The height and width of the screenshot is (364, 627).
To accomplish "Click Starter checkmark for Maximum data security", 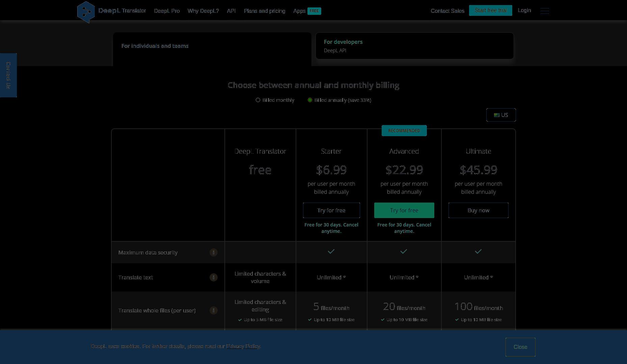I will click(331, 251).
